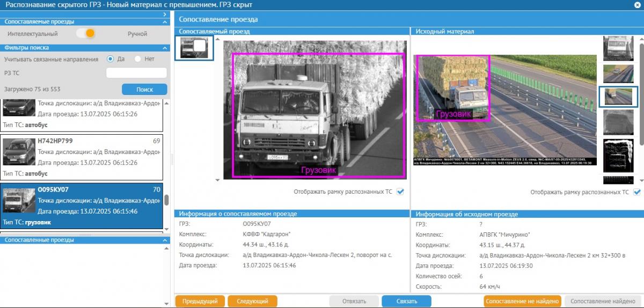Click inside the РЗ ТС input field
The width and height of the screenshot is (644, 308).
(x=136, y=73)
